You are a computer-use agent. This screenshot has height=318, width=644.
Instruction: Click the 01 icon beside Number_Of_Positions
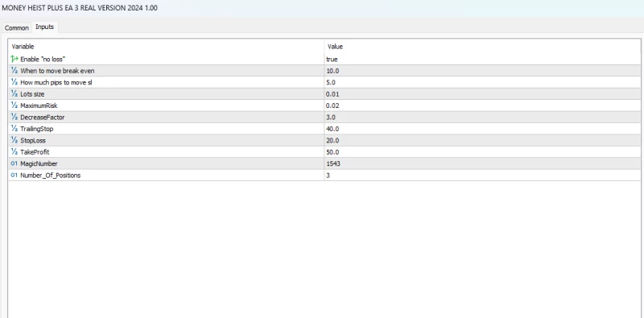coord(14,175)
